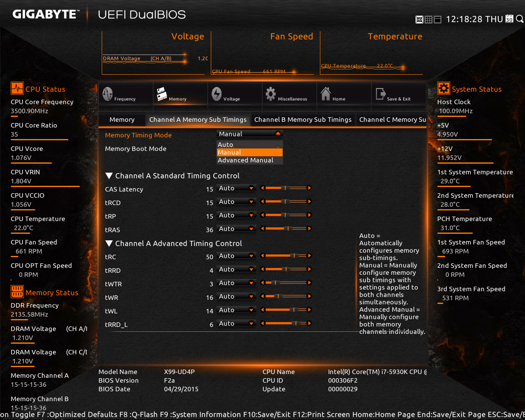525x420 pixels.
Task: Switch to Channel A Memory Sub Timings tab
Action: click(198, 119)
